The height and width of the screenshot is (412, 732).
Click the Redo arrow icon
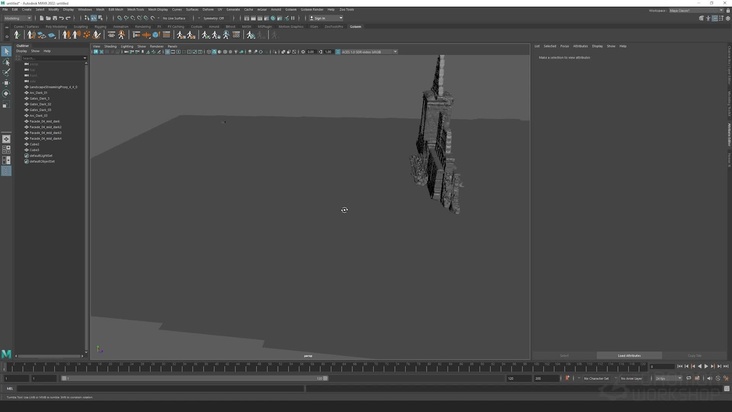coord(68,18)
